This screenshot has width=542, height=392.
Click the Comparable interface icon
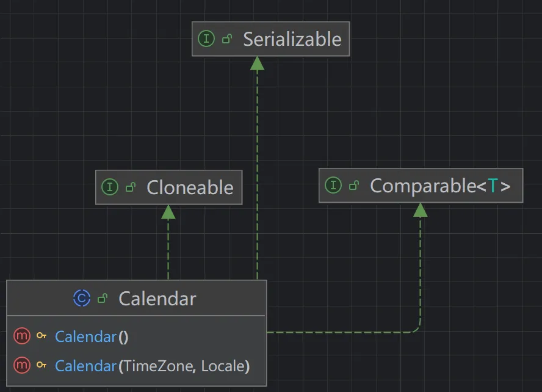[333, 186]
